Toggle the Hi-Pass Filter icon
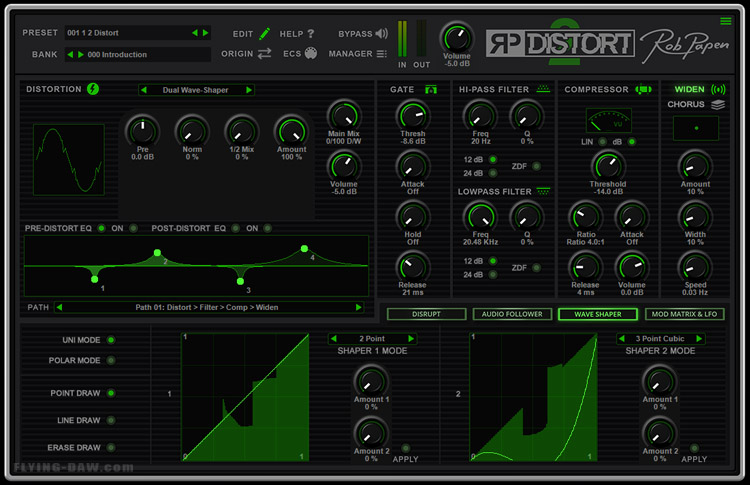Screen dimensions: 750x485 (x=543, y=89)
